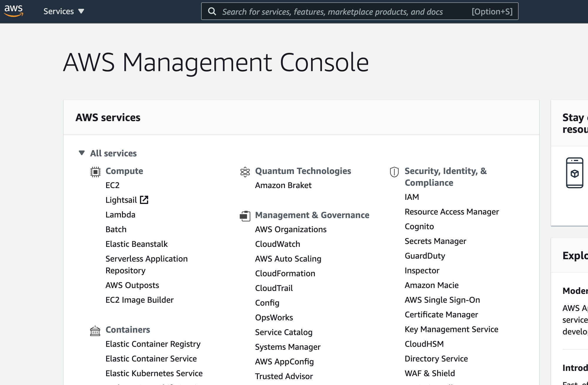Click the Management & Governance icon
The image size is (588, 385).
tap(245, 216)
